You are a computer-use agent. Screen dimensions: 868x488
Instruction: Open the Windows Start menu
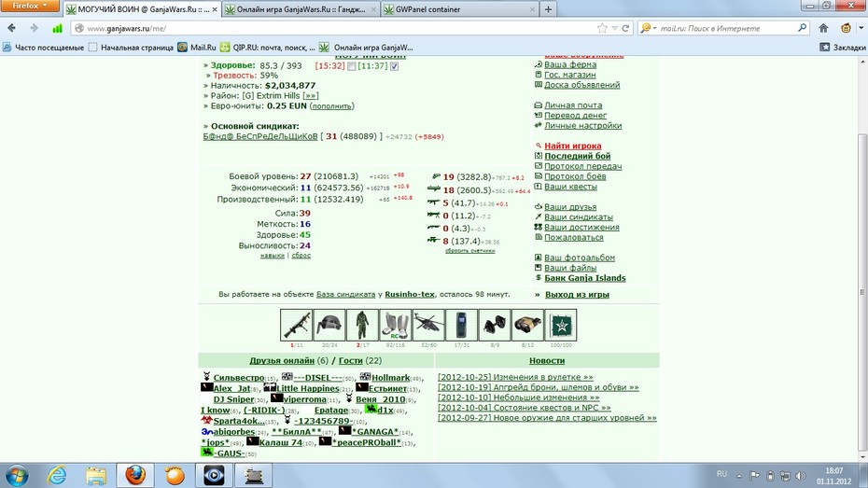[x=17, y=475]
